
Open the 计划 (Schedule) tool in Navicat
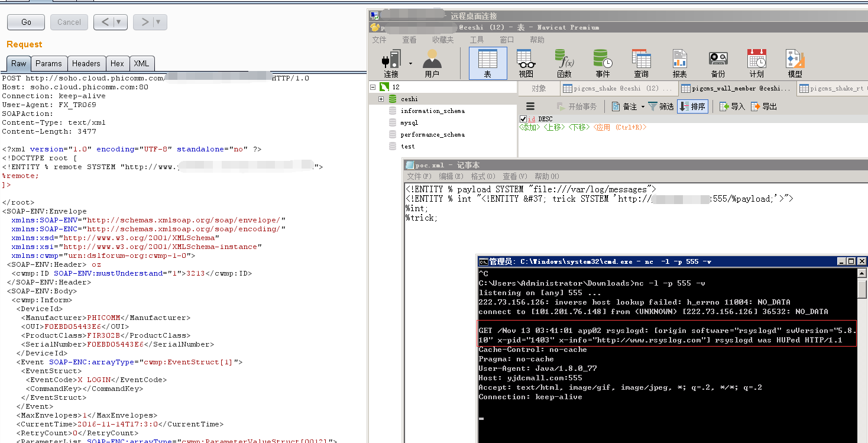756,64
